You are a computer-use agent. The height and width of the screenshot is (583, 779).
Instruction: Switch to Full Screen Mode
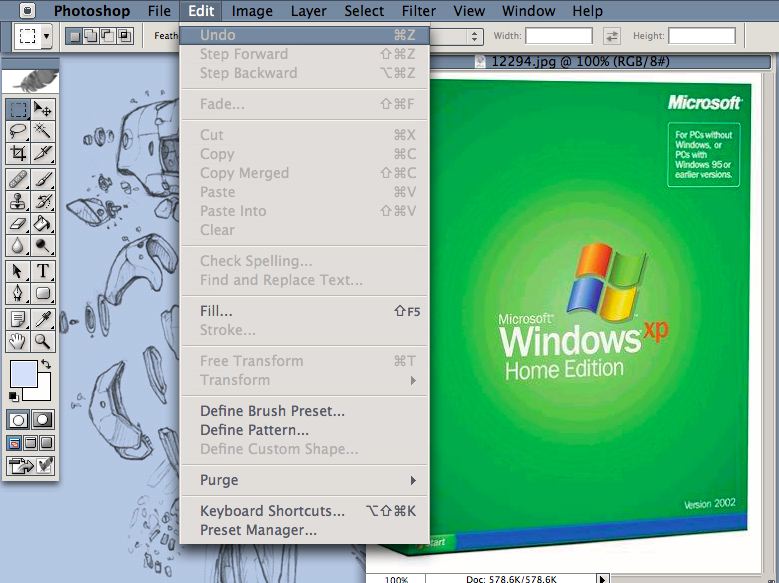point(47,443)
